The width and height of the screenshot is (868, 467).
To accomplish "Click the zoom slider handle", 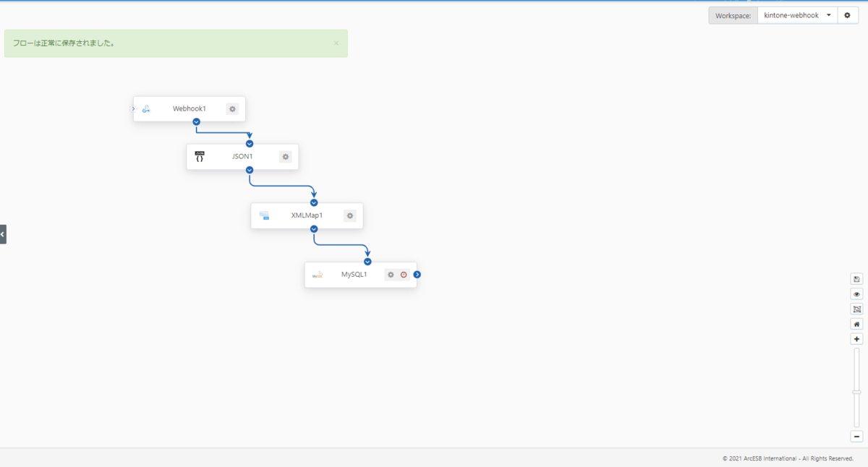I will (857, 392).
